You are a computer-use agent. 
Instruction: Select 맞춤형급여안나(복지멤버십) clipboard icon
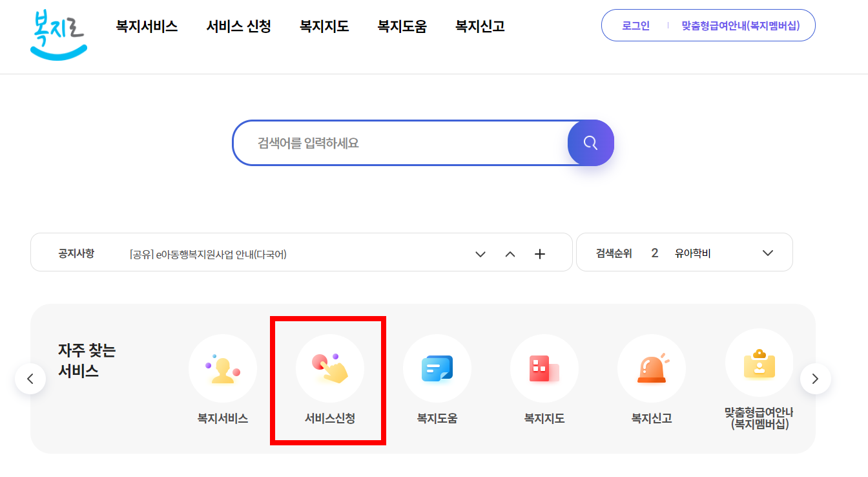click(x=759, y=368)
